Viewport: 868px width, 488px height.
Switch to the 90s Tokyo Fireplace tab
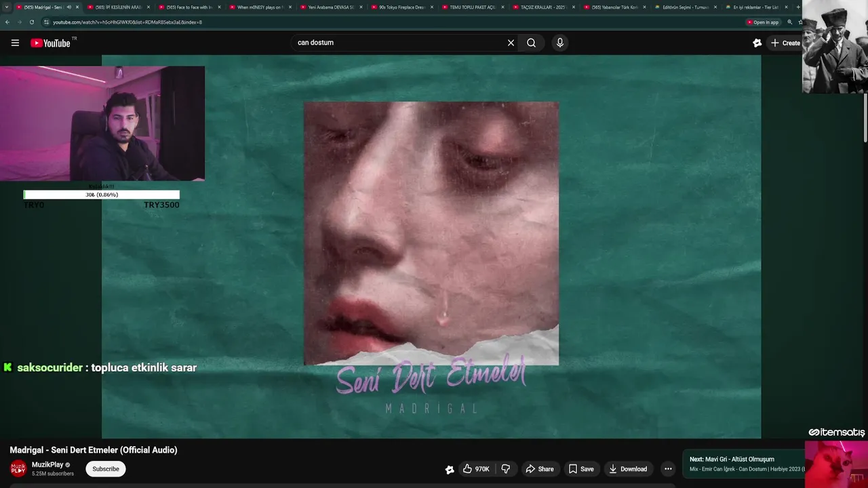tap(402, 7)
